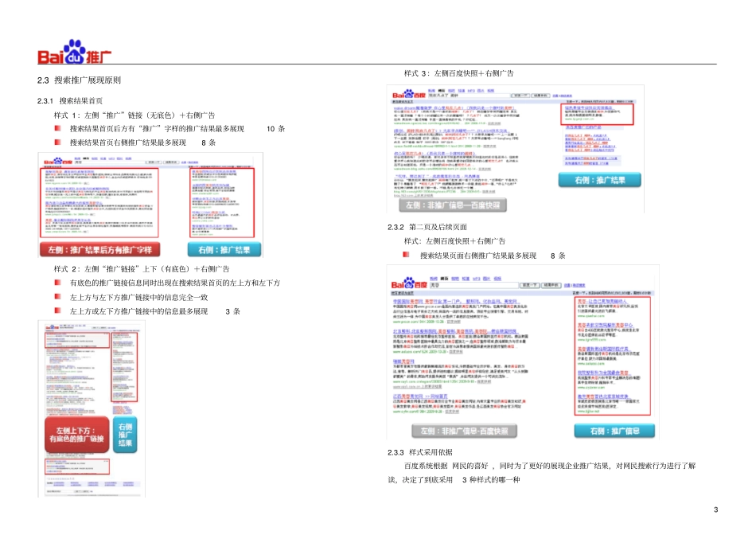Click bullet ending in "最多展现 3 条"
The image size is (756, 535).
(x=154, y=311)
